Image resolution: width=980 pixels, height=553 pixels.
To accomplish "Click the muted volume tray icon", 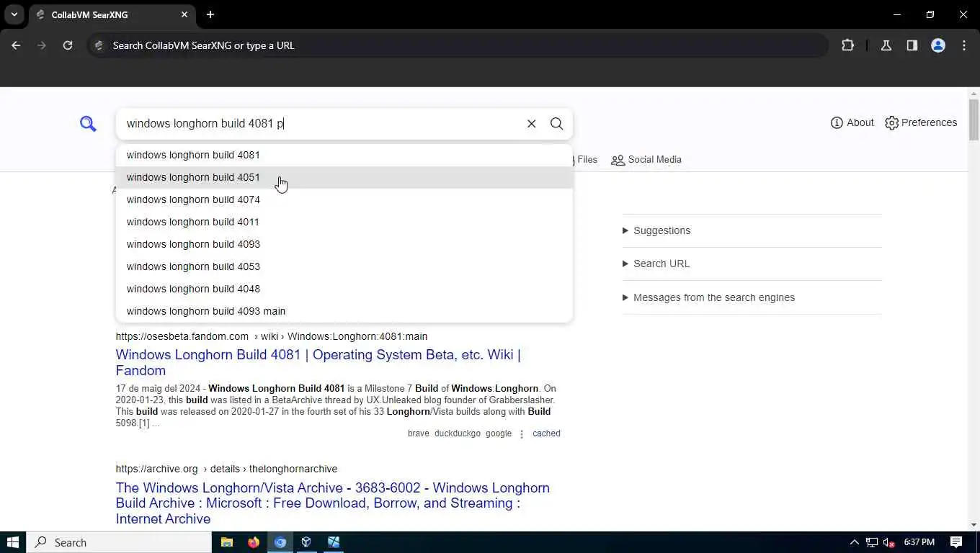I will coord(889,542).
